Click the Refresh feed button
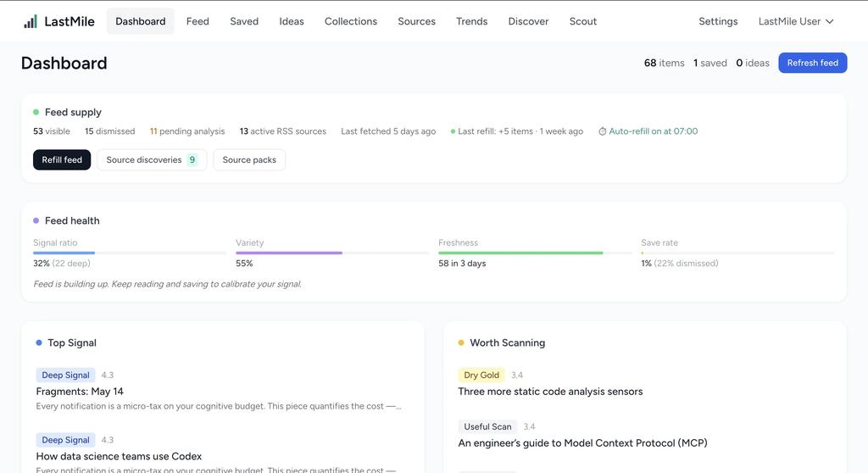This screenshot has height=473, width=868. pos(813,63)
